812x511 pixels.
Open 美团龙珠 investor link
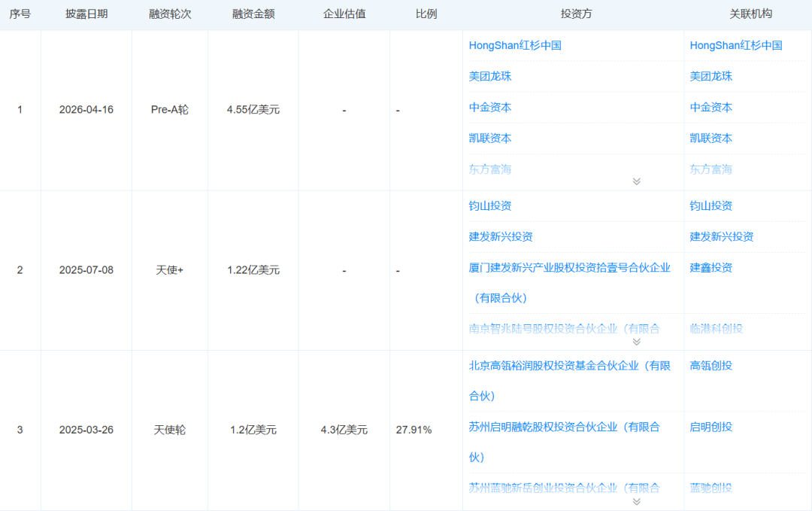[490, 77]
